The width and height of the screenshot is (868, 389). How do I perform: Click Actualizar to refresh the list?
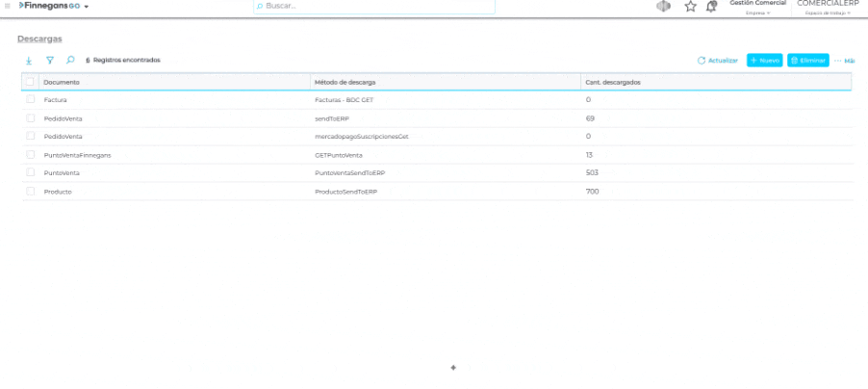(x=718, y=61)
